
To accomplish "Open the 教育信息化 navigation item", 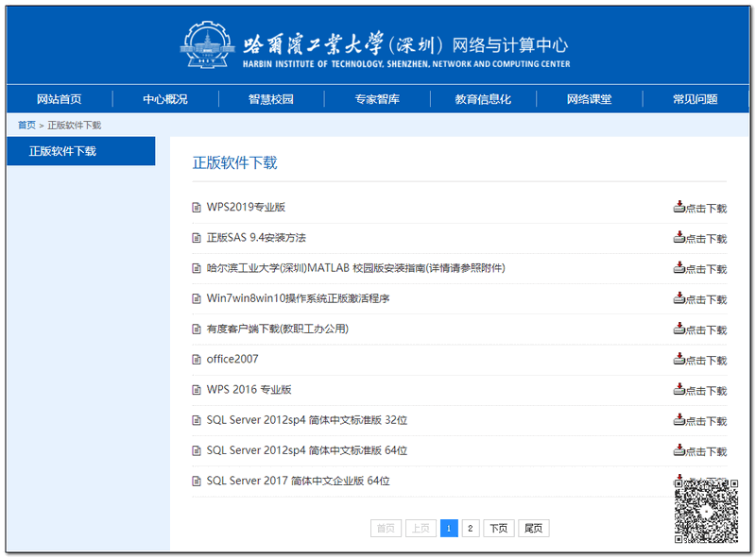I will (483, 99).
